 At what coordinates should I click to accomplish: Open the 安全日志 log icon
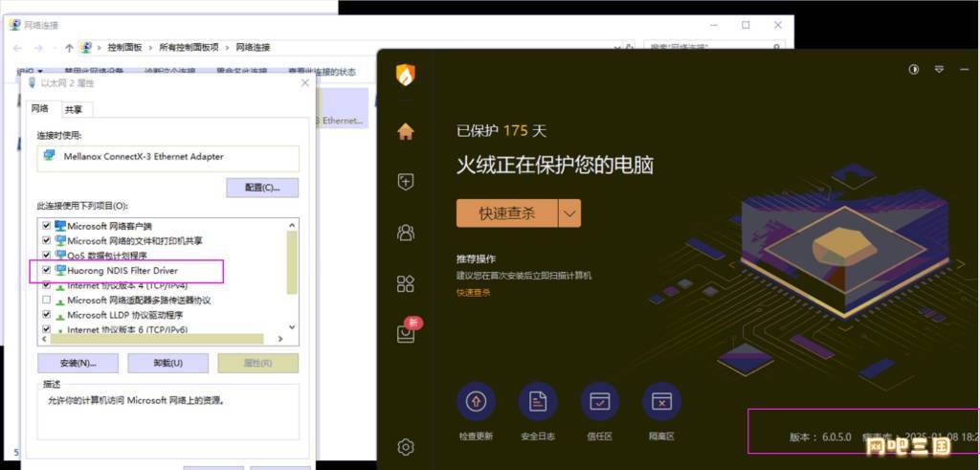coord(538,401)
